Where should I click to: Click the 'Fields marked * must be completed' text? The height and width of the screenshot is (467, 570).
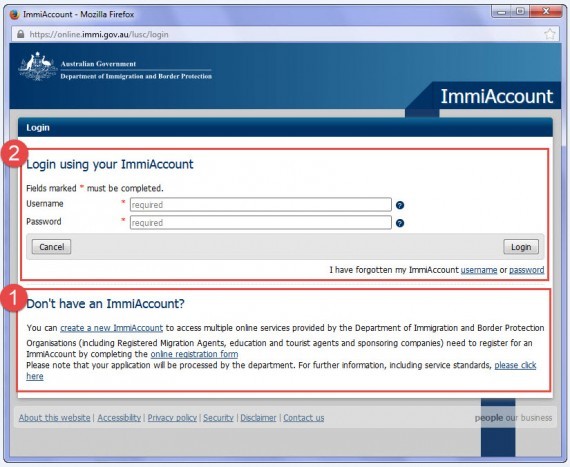(x=95, y=188)
